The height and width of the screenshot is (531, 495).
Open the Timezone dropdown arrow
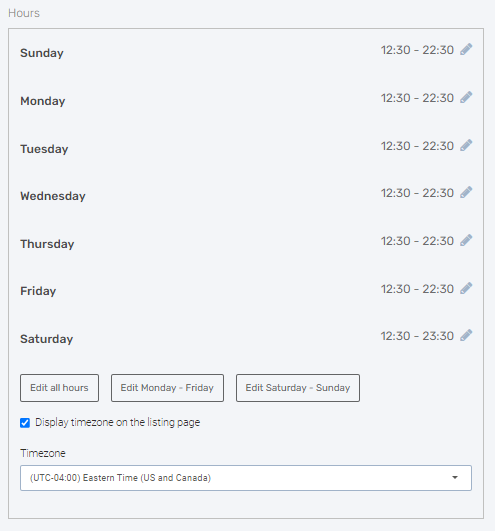455,477
